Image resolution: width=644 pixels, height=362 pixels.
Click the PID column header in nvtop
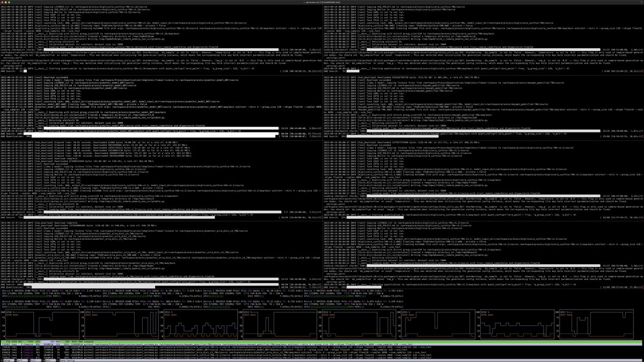(x=8, y=341)
